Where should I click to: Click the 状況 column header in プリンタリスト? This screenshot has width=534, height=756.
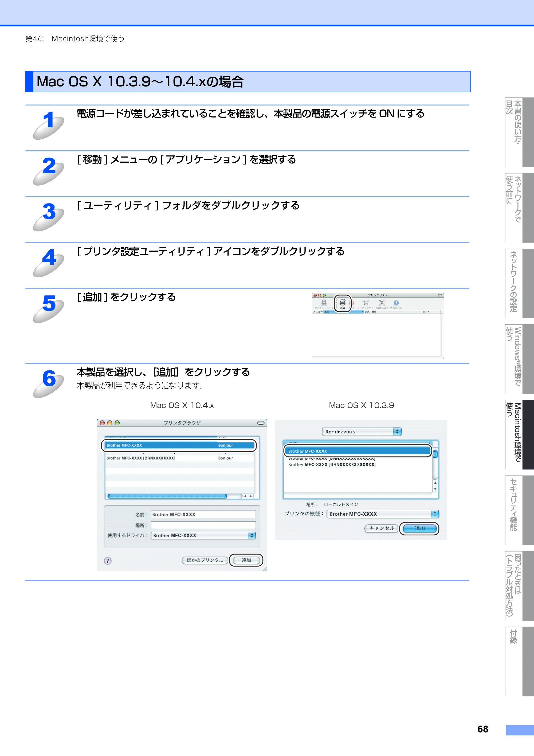[367, 311]
